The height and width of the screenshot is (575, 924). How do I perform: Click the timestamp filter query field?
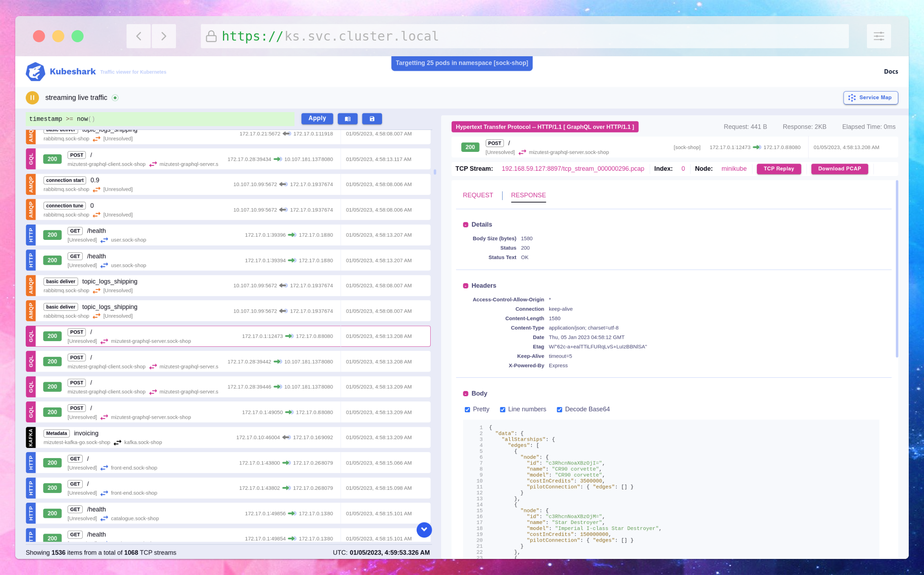(x=160, y=119)
